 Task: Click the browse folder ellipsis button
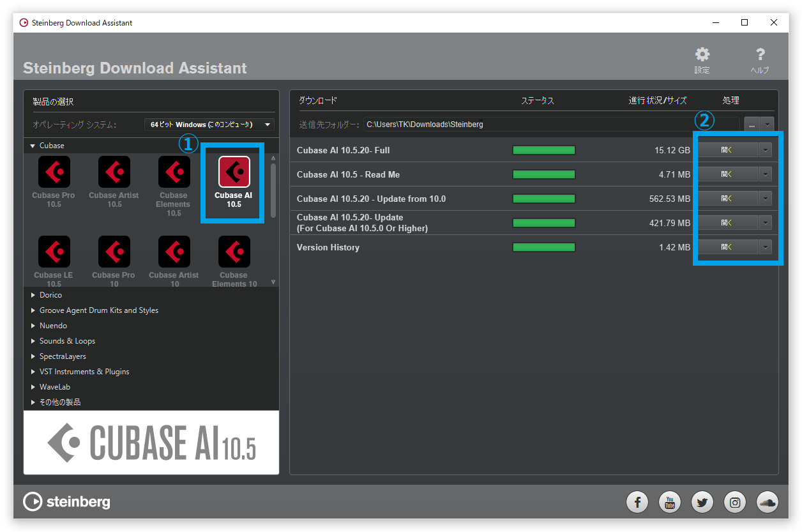click(752, 125)
